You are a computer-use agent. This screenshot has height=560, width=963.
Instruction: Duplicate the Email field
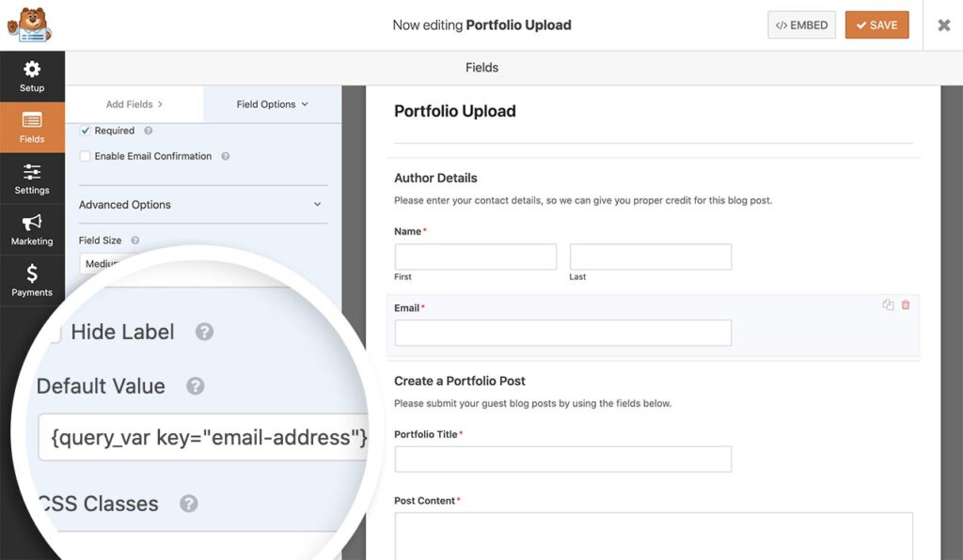pyautogui.click(x=888, y=304)
